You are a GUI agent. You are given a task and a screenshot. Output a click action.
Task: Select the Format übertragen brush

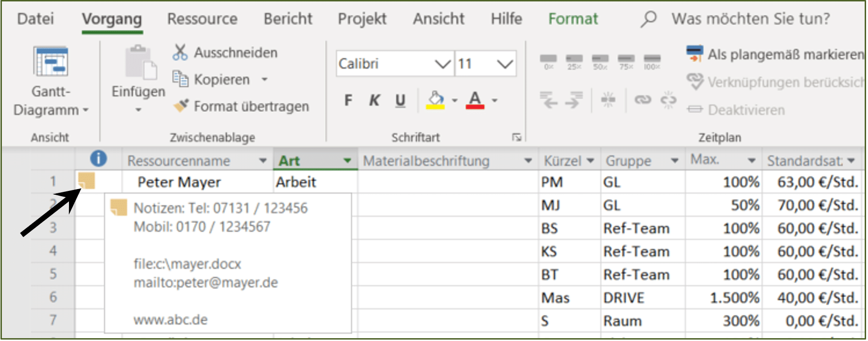(181, 105)
